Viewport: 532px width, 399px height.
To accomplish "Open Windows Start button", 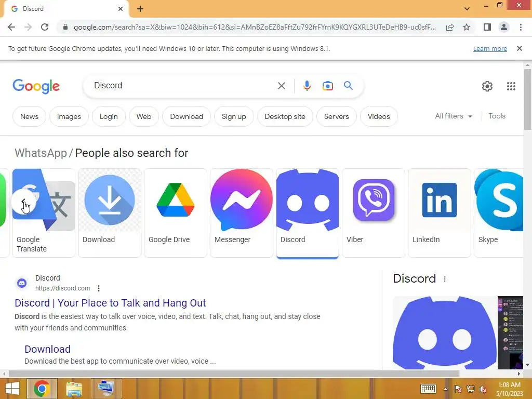I will [12, 389].
